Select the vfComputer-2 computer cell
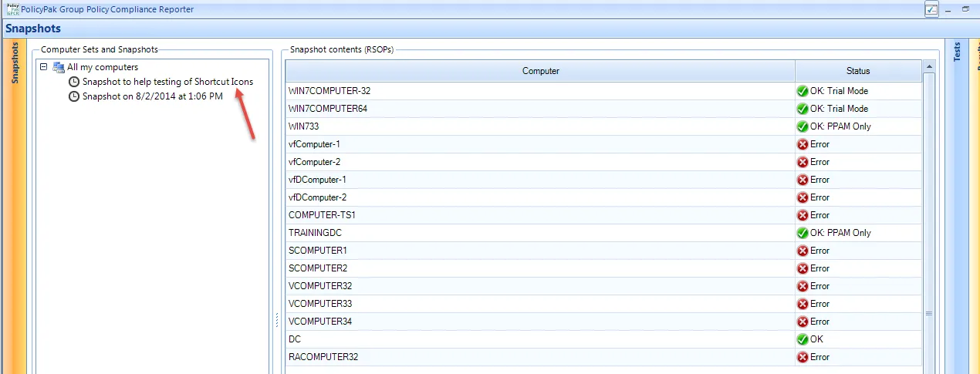 coord(540,162)
